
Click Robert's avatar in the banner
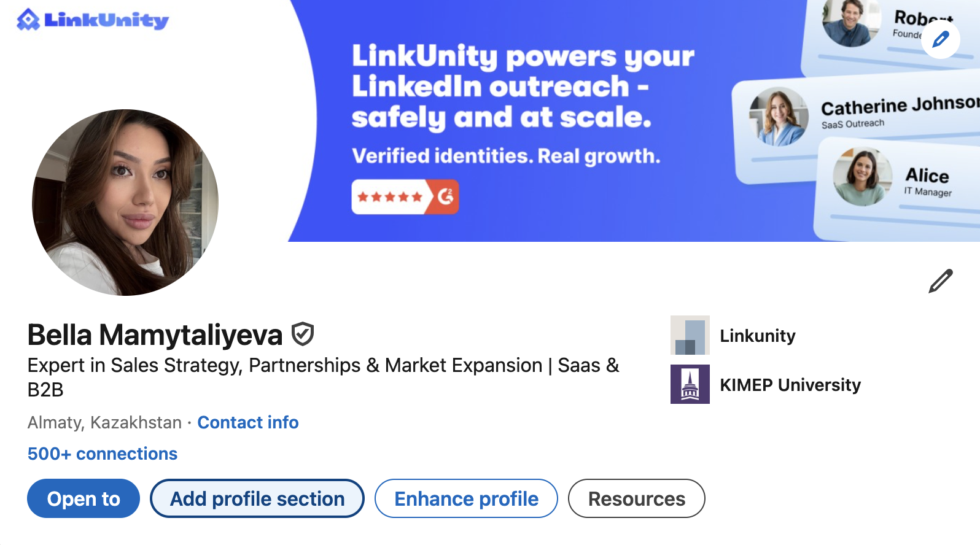[850, 22]
